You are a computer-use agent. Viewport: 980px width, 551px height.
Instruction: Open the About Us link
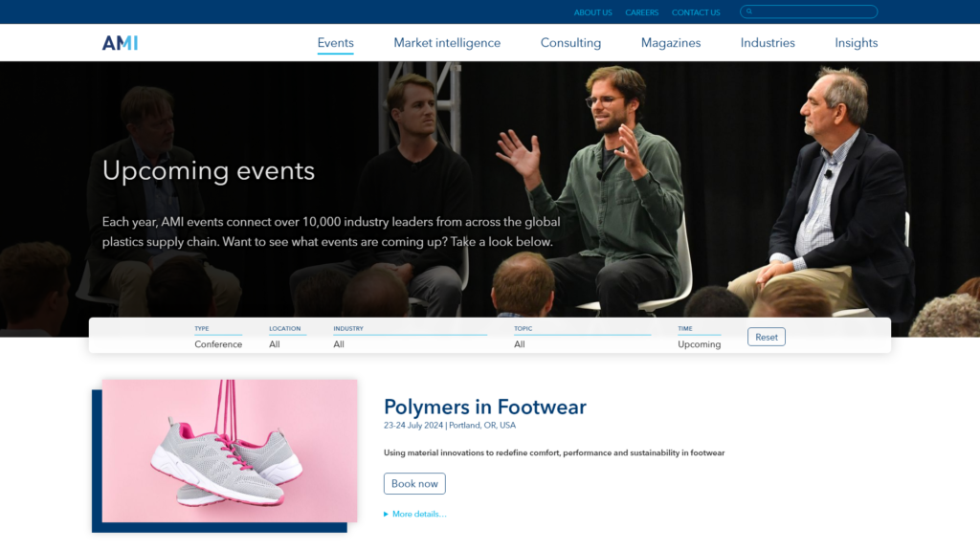[593, 12]
